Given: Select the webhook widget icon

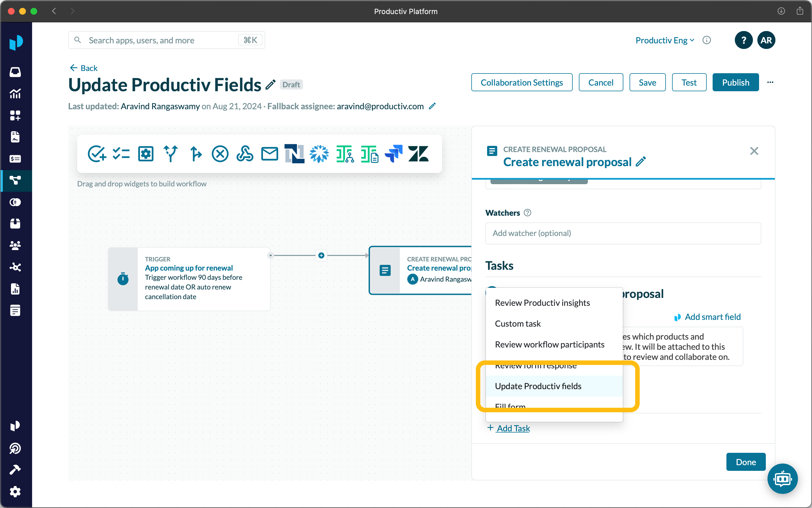Looking at the screenshot, I should 245,154.
